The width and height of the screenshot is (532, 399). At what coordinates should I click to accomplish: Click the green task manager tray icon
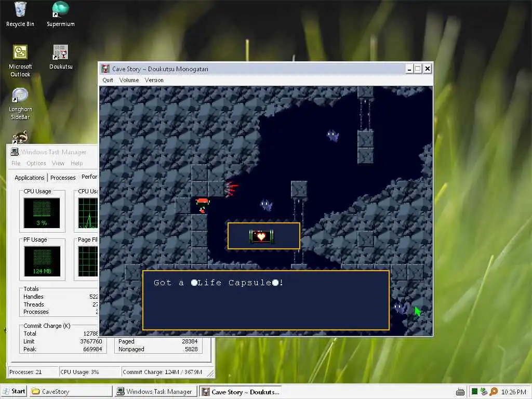click(x=474, y=392)
